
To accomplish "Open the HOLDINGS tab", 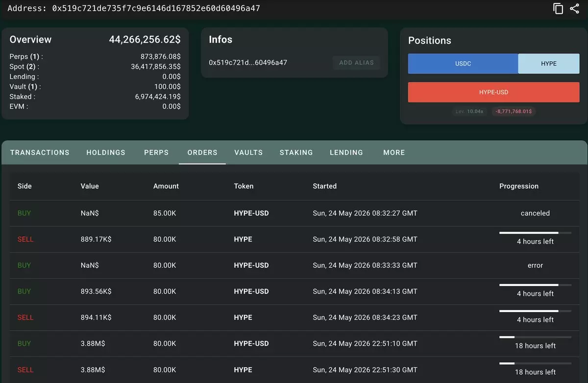I will click(106, 152).
